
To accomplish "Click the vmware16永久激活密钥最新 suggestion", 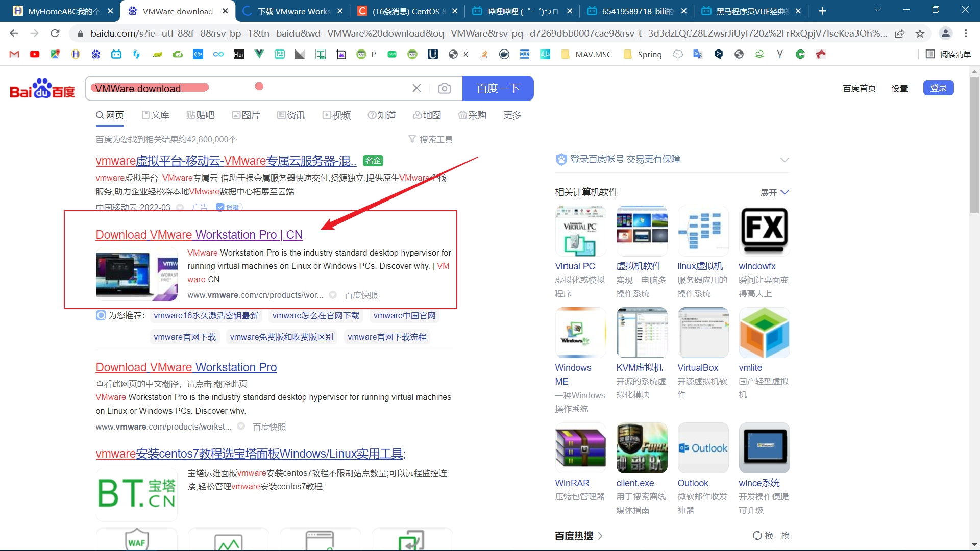I will pyautogui.click(x=206, y=315).
